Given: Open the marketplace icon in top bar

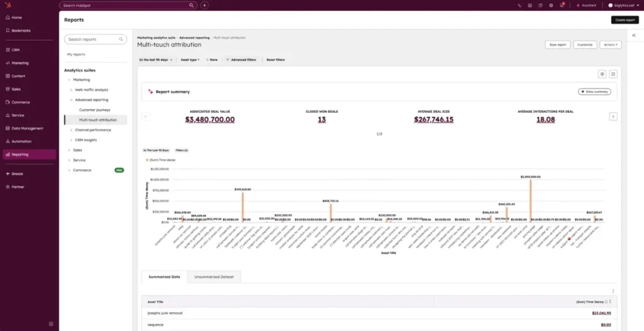Looking at the screenshot, I should [530, 5].
